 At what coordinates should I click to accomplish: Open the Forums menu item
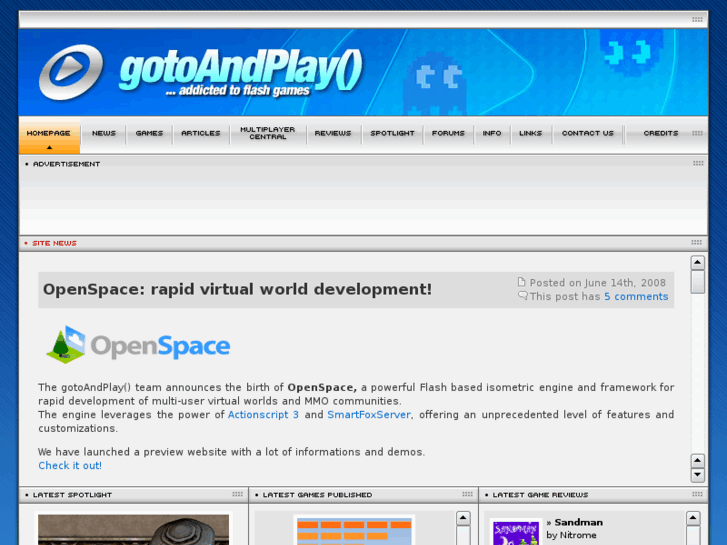[448, 134]
